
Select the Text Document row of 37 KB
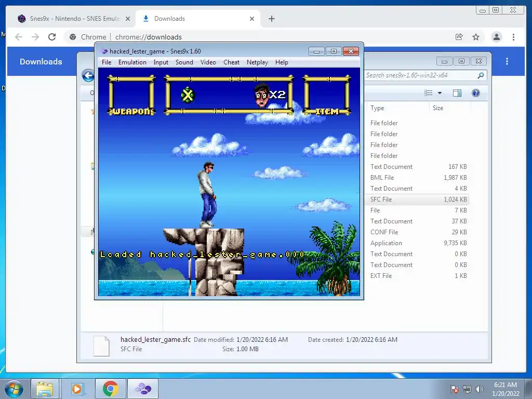(x=418, y=221)
